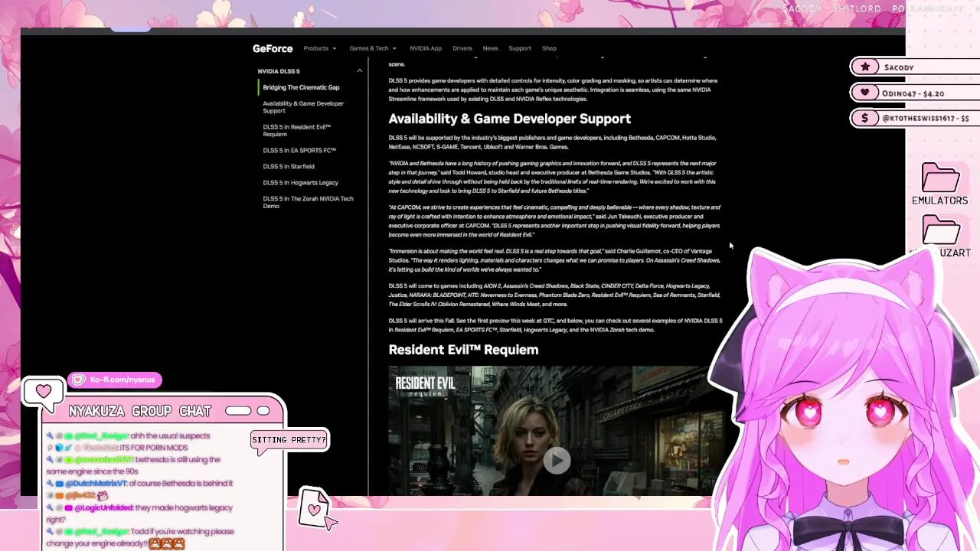Click the small round button in chat header

tap(263, 411)
